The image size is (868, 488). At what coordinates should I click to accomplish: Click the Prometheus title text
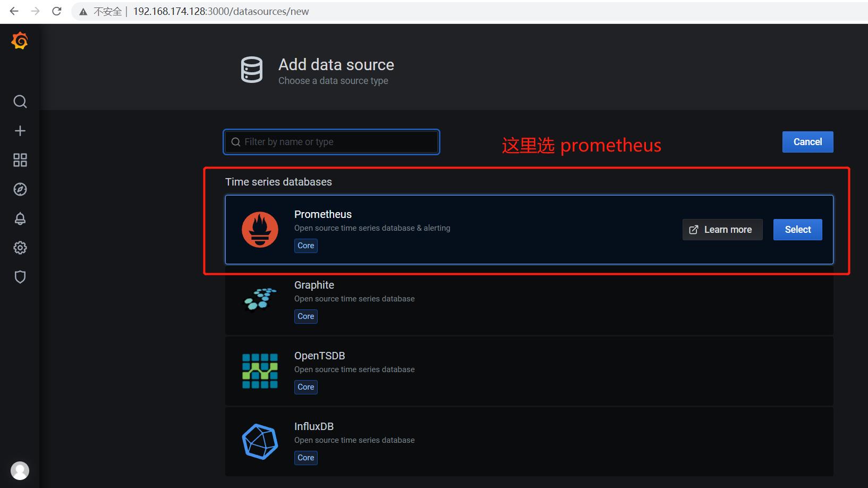pos(323,214)
